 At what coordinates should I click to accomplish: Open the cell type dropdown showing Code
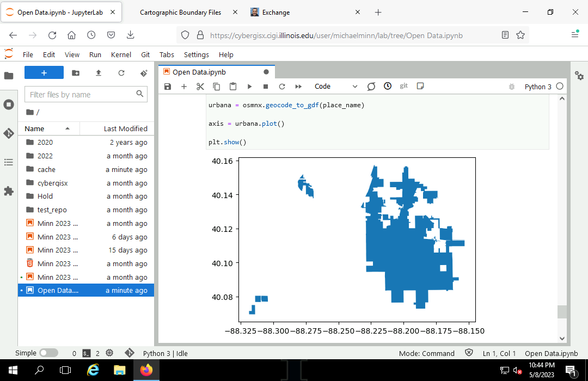click(335, 87)
